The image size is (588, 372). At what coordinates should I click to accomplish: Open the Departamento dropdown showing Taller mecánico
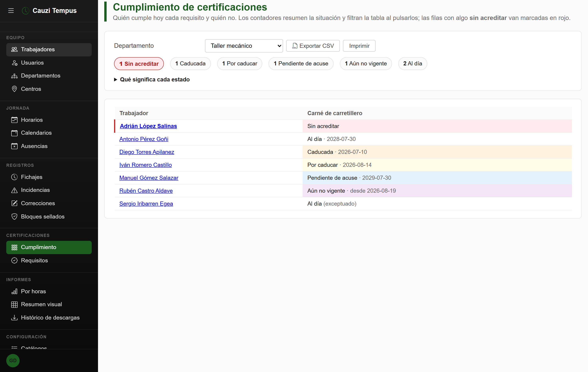coord(244,46)
